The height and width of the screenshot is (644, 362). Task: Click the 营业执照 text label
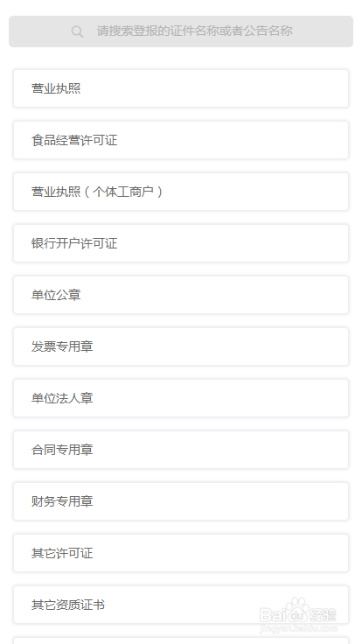pos(56,88)
